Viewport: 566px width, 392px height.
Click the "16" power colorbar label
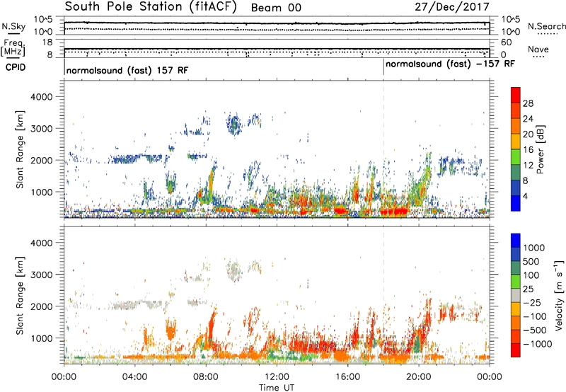click(528, 150)
